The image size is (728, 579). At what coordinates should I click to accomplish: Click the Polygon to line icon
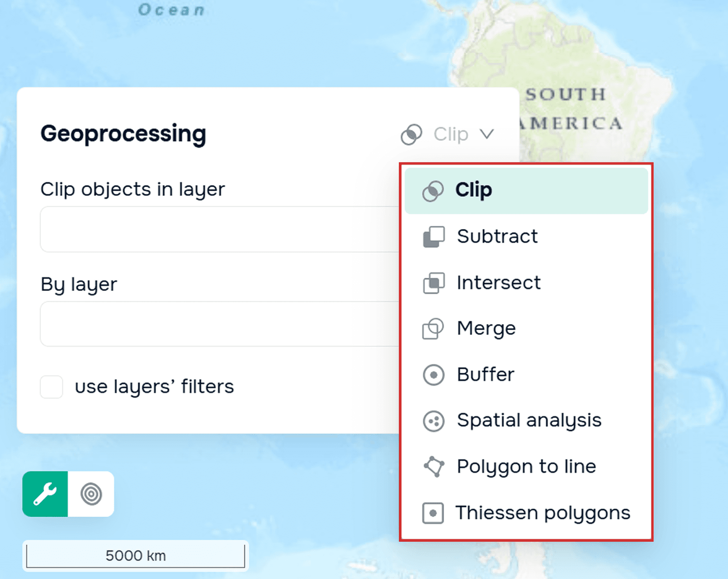click(x=434, y=467)
